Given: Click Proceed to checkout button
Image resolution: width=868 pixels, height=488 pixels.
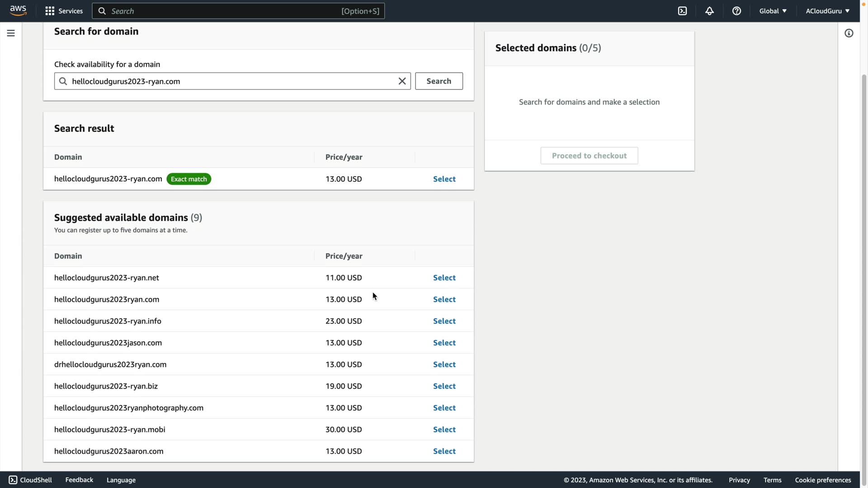Looking at the screenshot, I should (589, 155).
